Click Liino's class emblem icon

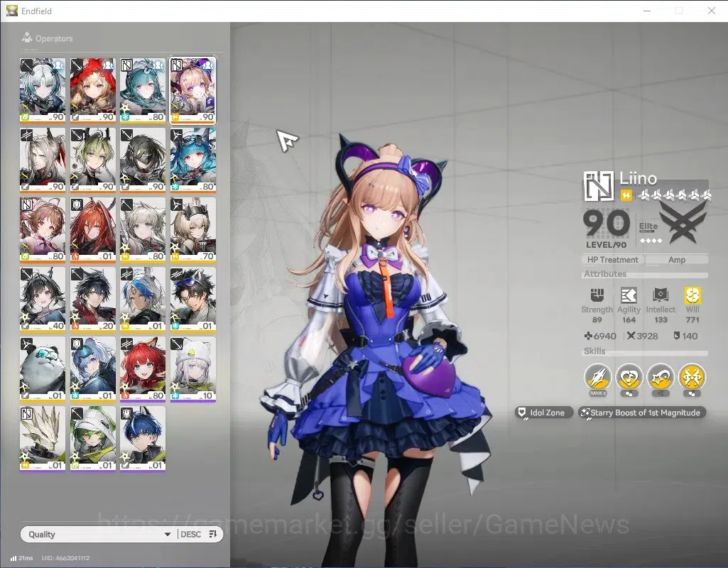[x=599, y=186]
